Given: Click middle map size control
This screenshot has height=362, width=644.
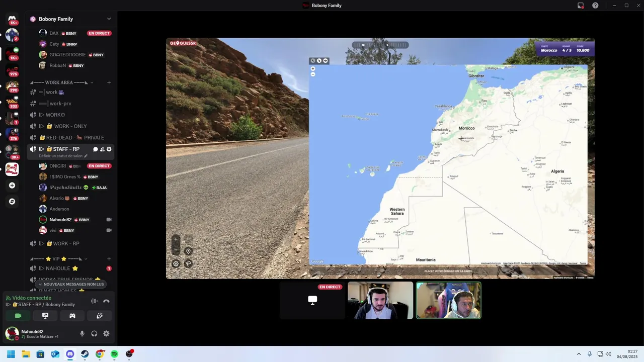Looking at the screenshot, I should (x=319, y=61).
